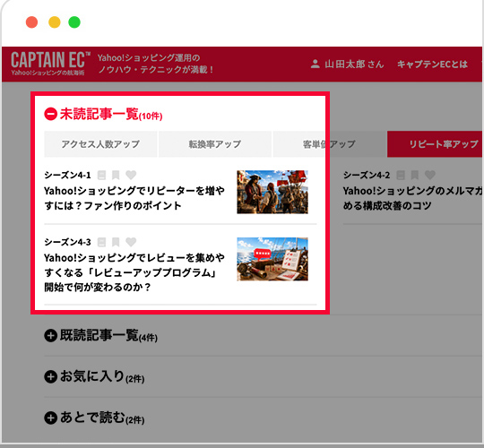Bookmark the シーズン4-2 mail magazine article
Image resolution: width=484 pixels, height=448 pixels.
coord(415,176)
